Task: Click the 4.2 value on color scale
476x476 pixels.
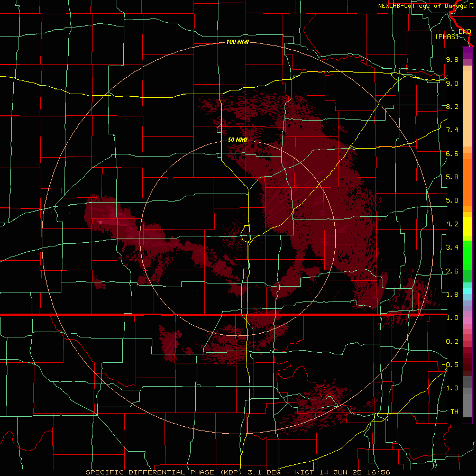Action: (452, 224)
